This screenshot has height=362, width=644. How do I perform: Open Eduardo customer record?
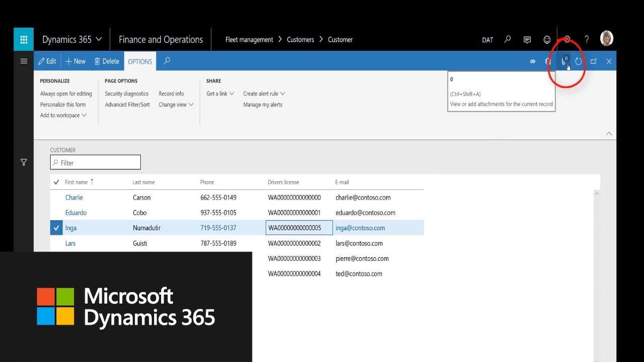(76, 213)
